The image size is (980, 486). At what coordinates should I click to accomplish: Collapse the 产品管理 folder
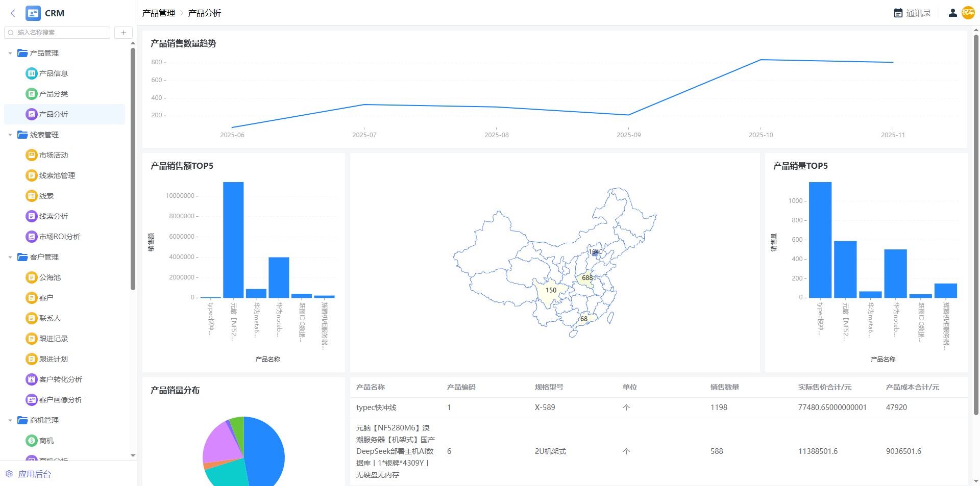[10, 53]
